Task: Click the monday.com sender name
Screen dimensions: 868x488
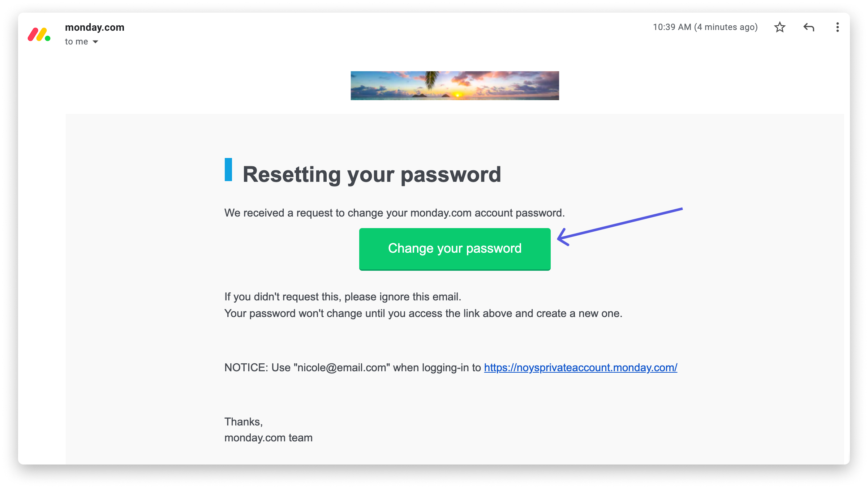Action: [95, 27]
